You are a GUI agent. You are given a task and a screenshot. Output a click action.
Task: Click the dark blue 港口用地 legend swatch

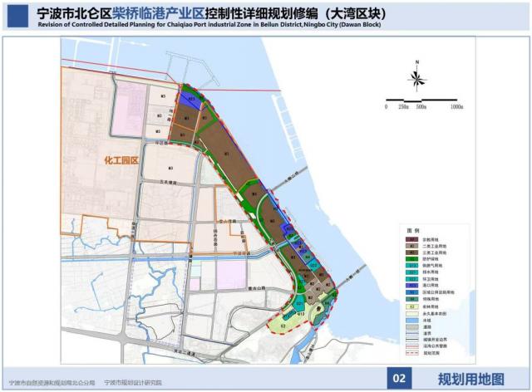410,287
